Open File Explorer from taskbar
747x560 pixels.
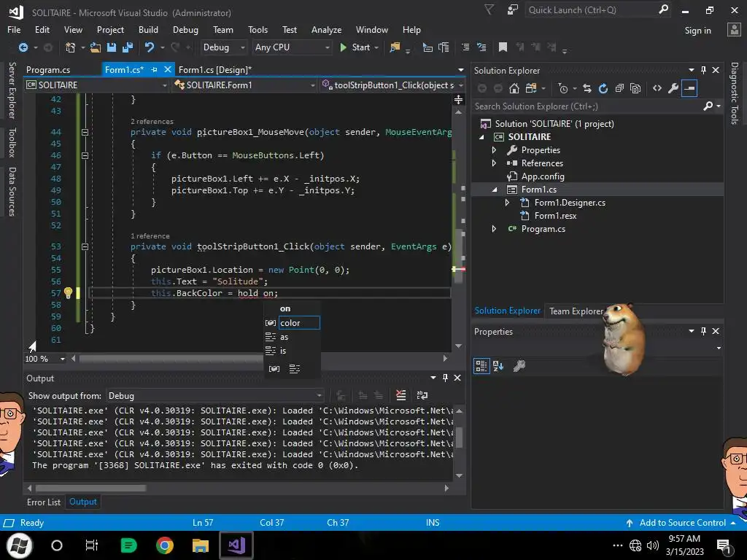(x=201, y=545)
